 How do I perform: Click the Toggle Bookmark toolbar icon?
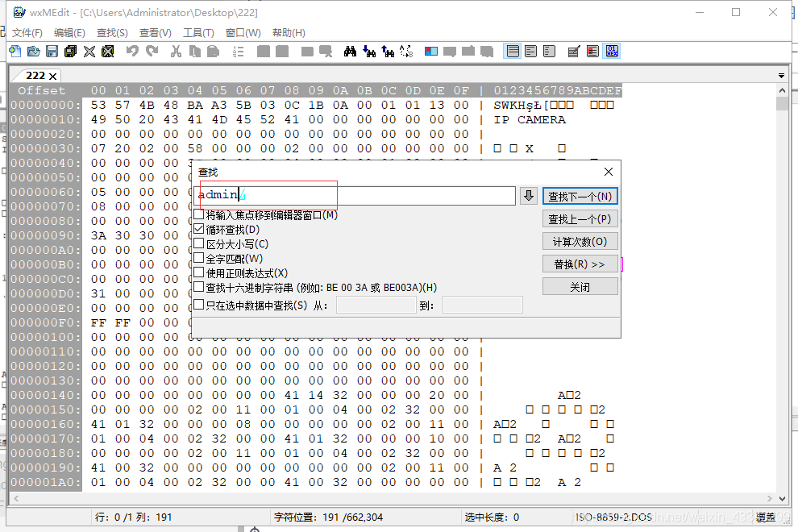431,52
